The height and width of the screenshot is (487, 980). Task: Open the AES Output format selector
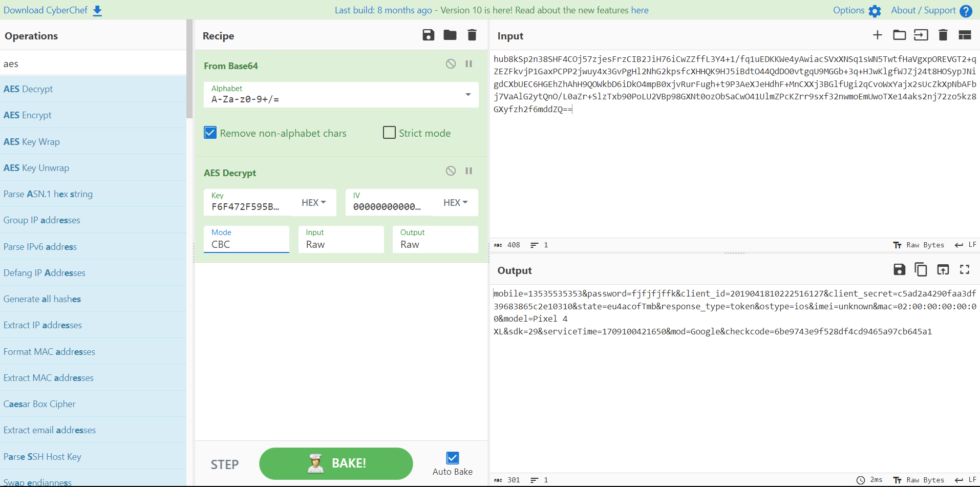(x=436, y=239)
